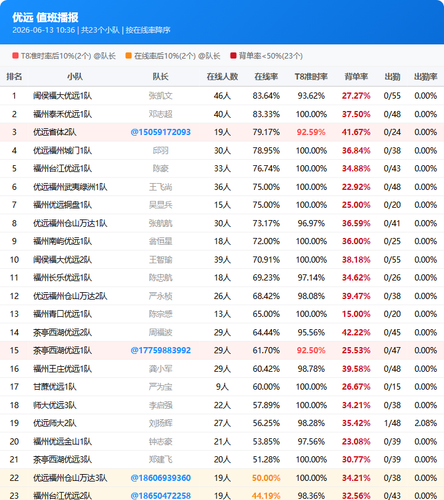Click leader name 张凯文

click(160, 96)
